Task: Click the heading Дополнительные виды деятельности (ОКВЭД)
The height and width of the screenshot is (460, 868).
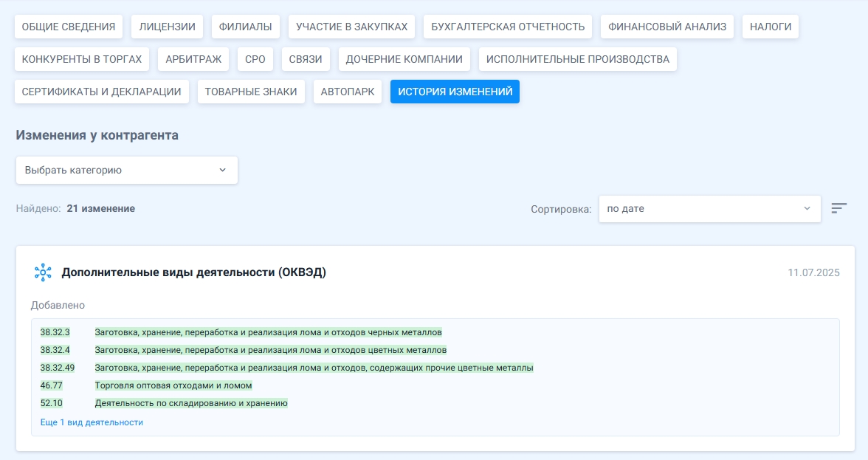Action: tap(193, 272)
